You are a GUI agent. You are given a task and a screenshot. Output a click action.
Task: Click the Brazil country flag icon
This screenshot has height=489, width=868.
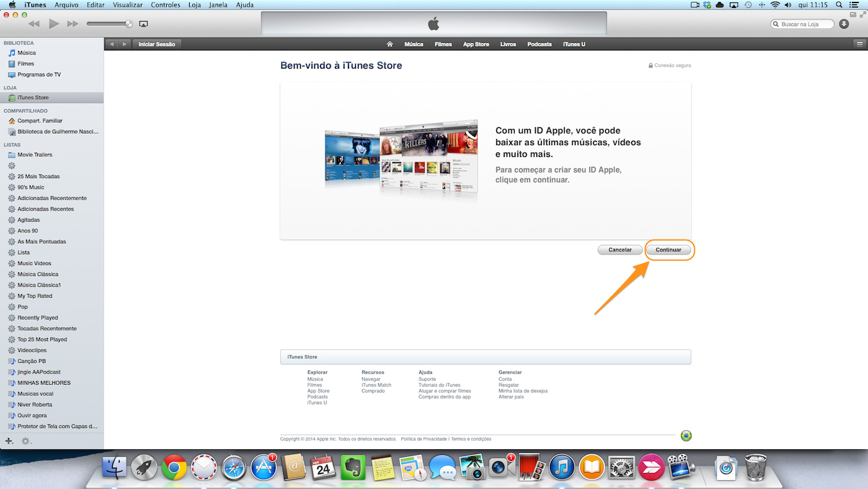[x=686, y=436]
